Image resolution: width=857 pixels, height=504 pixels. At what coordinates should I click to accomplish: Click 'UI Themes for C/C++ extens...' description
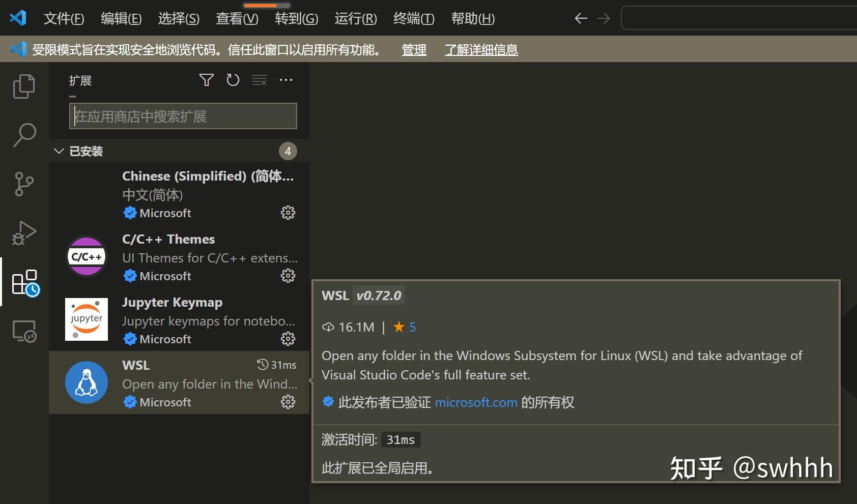click(210, 258)
